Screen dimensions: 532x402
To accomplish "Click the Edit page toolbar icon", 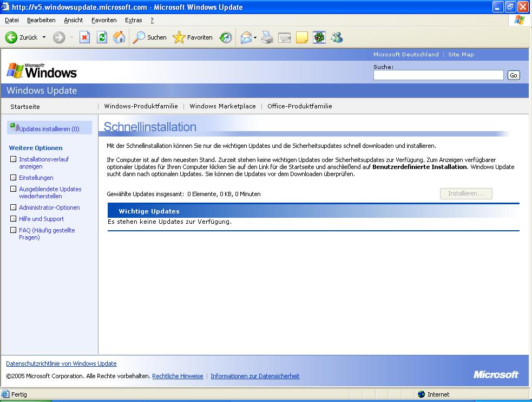I will (x=284, y=37).
